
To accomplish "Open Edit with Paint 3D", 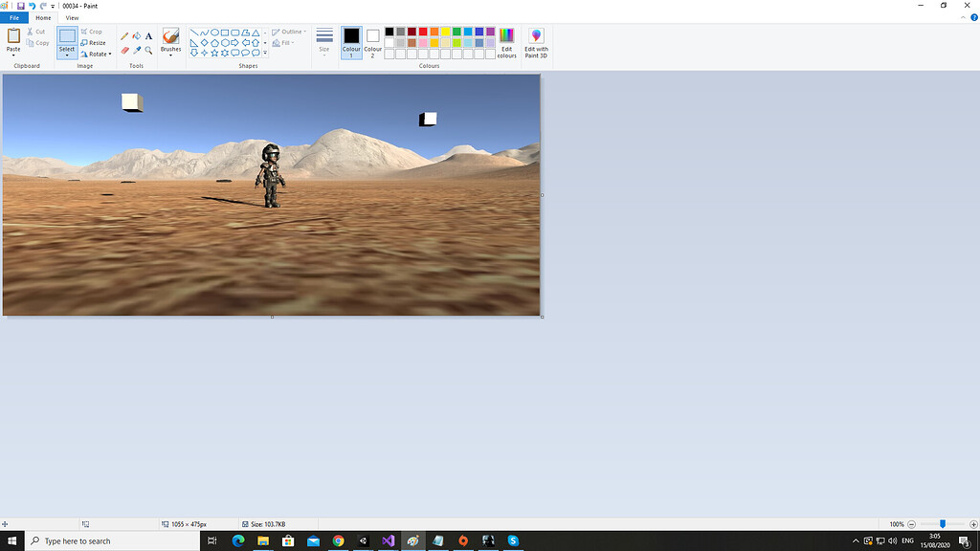I will (535, 40).
